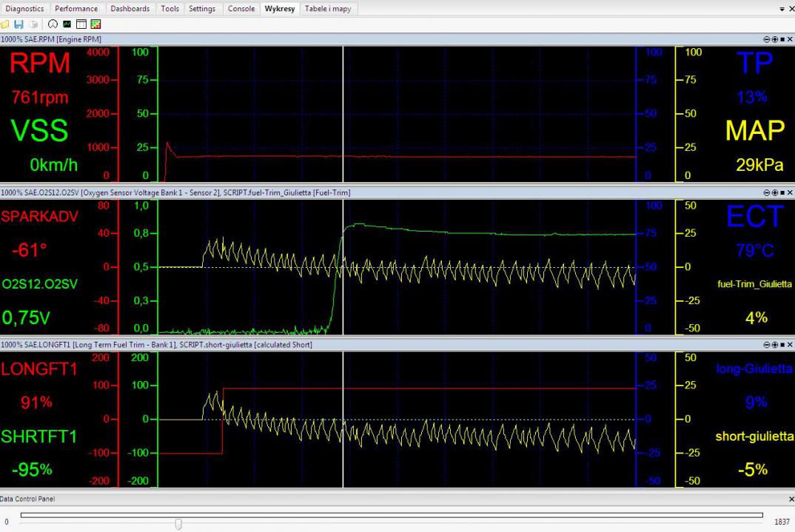The height and width of the screenshot is (532, 795).
Task: Toggle maximize square on Long Term Fuel Trim panel
Action: coord(782,345)
